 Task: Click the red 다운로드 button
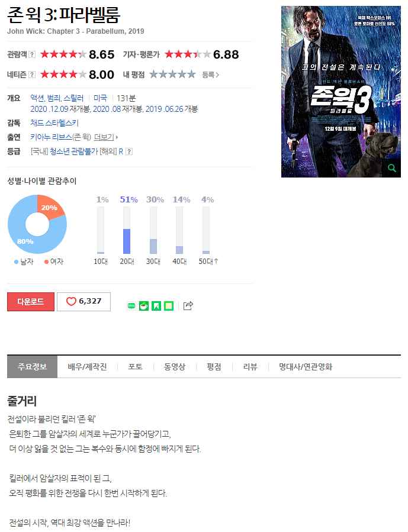[x=31, y=302]
